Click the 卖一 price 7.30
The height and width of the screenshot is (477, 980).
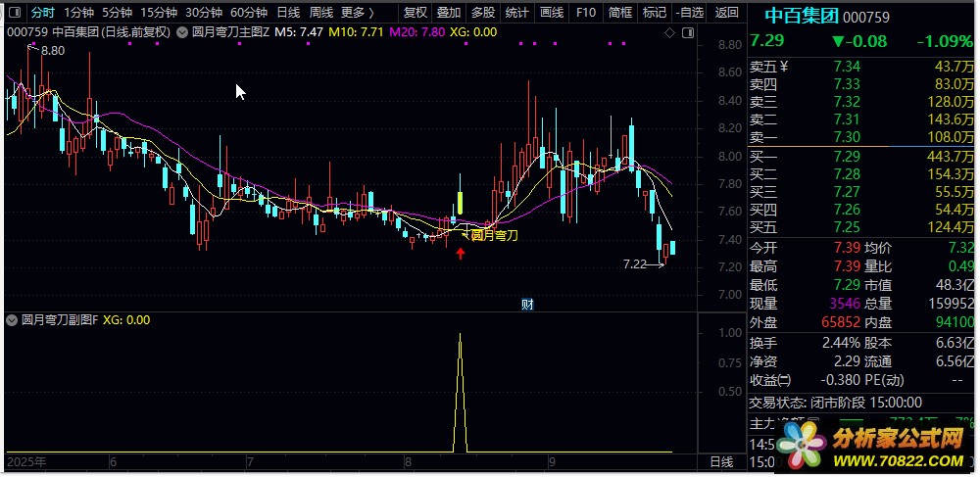[x=847, y=137]
